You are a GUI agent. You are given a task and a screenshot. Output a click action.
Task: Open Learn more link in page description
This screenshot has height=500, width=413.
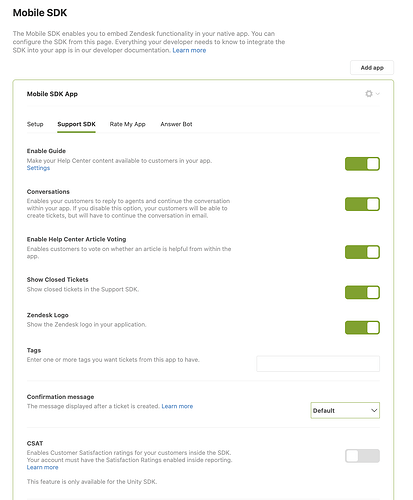(189, 50)
